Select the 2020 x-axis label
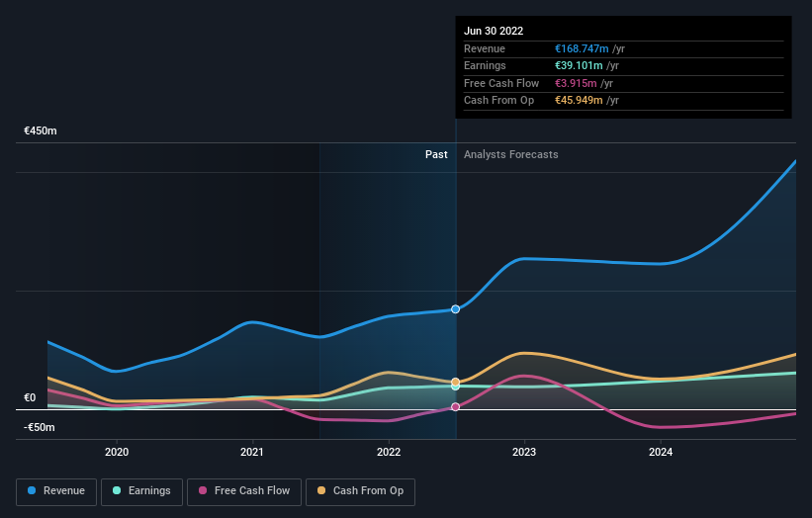Viewport: 812px width, 518px height. [x=117, y=452]
